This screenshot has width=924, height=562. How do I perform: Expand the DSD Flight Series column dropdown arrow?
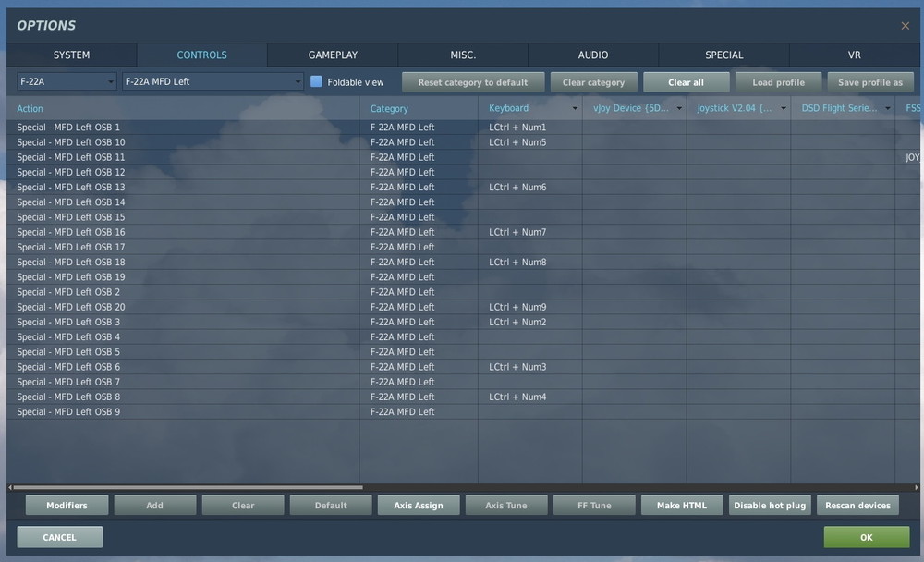point(887,108)
